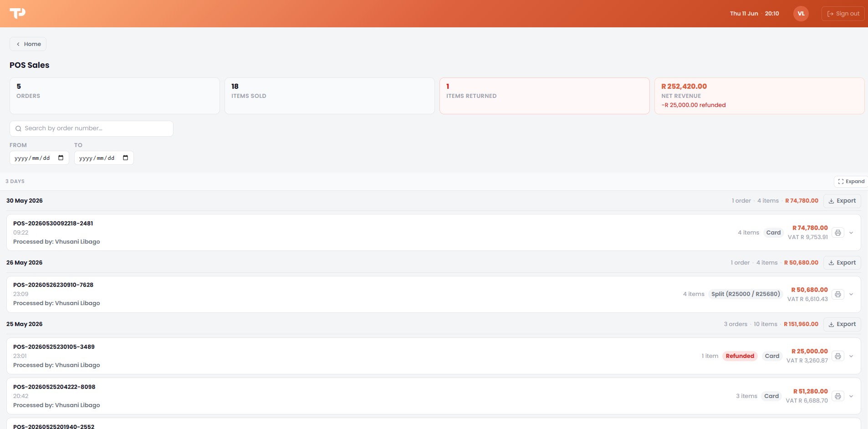Click the Thu 11 Jun date display

tap(744, 14)
